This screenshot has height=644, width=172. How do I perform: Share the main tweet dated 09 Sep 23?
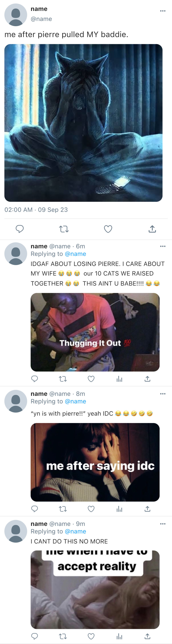pyautogui.click(x=152, y=229)
